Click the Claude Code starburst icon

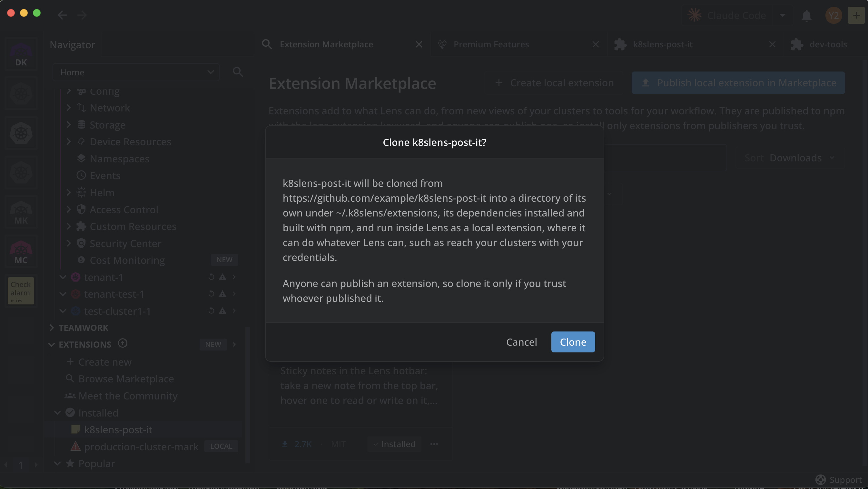coord(694,15)
